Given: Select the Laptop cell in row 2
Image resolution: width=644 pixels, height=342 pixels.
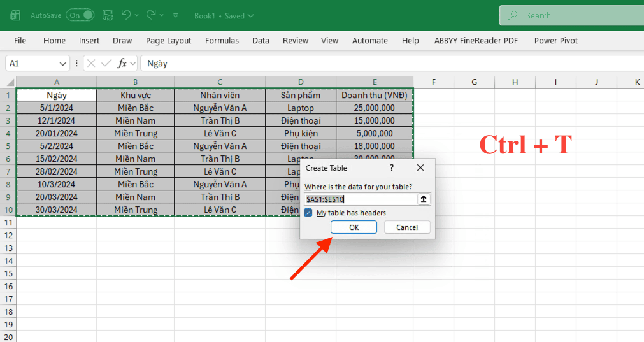Looking at the screenshot, I should pyautogui.click(x=301, y=108).
